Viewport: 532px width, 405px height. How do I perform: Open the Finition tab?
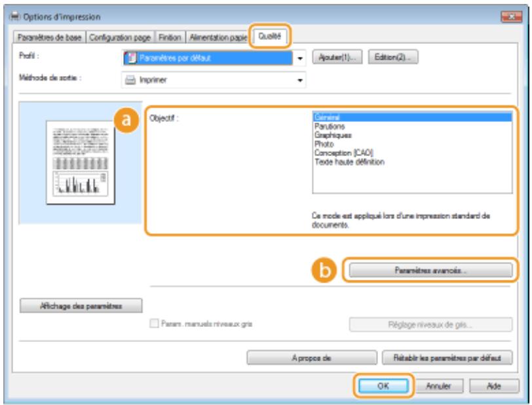(x=170, y=37)
